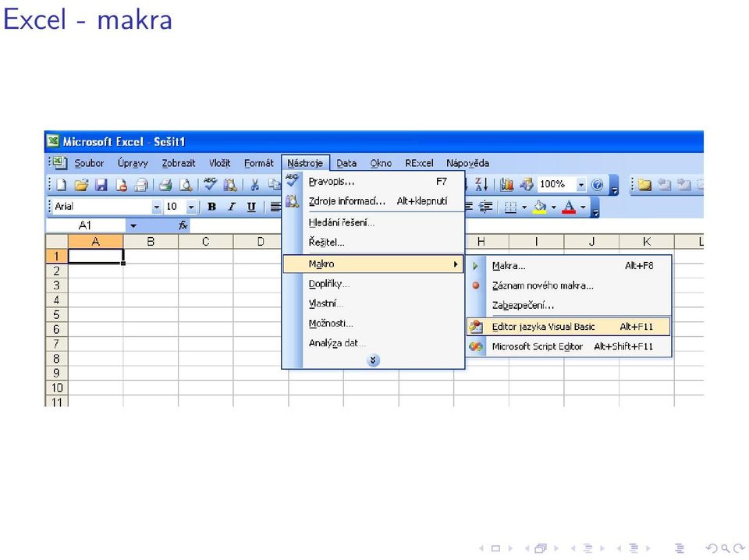Click the Increase Indent icon
Image resolution: width=749 pixels, height=560 pixels.
(486, 207)
